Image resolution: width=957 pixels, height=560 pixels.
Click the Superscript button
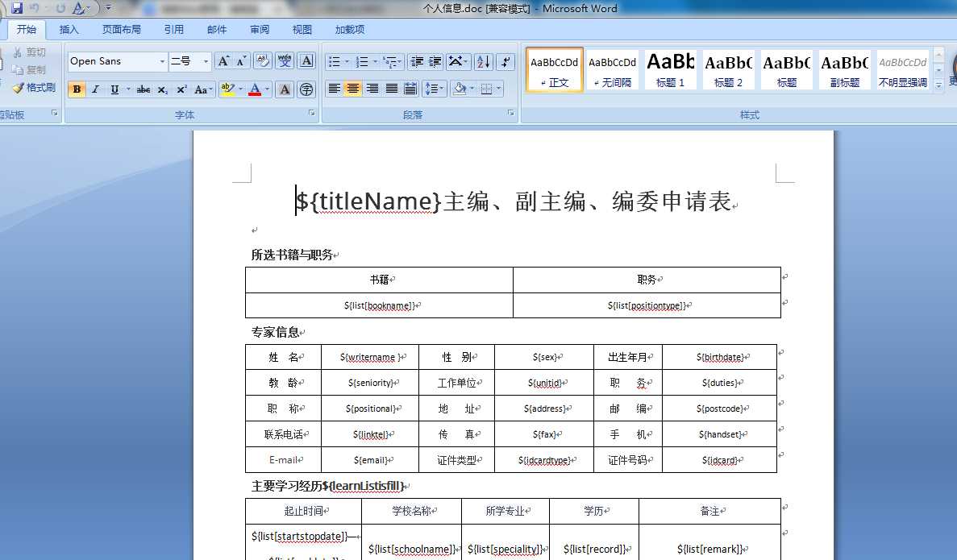181,89
